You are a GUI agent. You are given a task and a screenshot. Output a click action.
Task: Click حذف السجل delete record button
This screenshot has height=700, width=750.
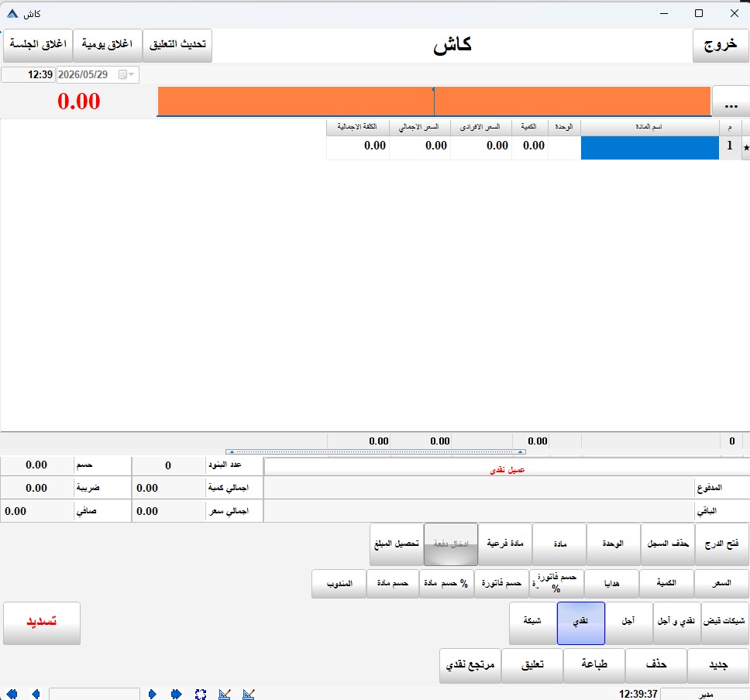[x=668, y=544]
